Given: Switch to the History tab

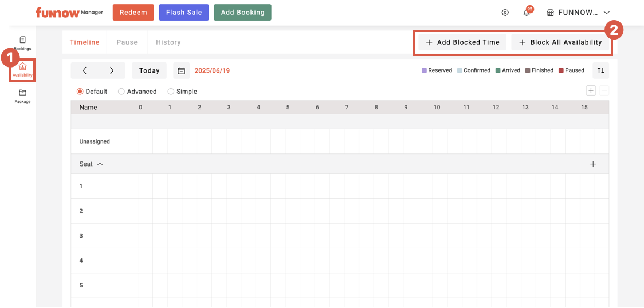Looking at the screenshot, I should (x=168, y=42).
